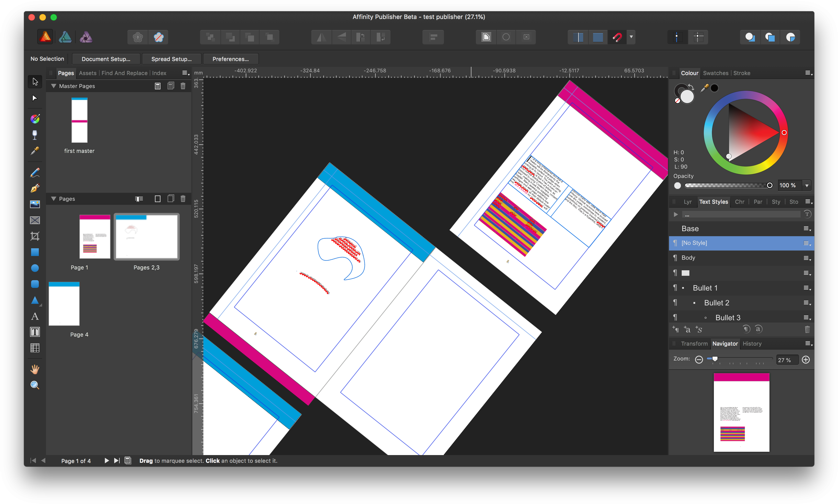Viewport: 838px width, 504px height.
Task: Open the History tab
Action: pos(752,344)
